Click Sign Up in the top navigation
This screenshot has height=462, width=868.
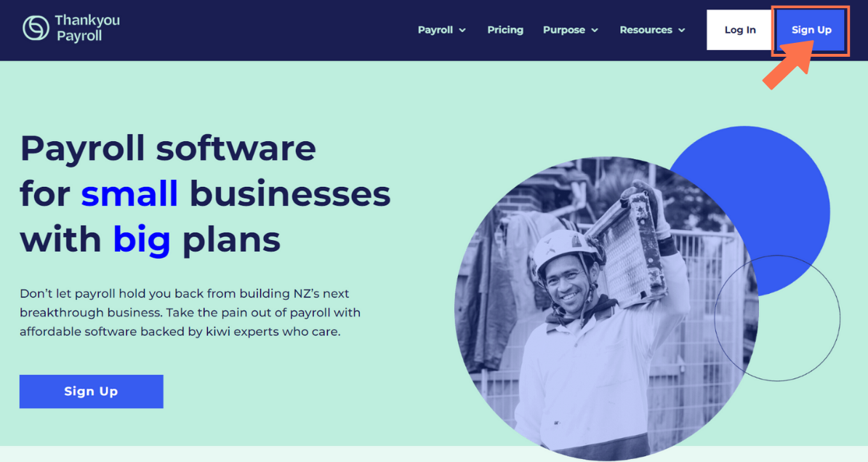(811, 30)
